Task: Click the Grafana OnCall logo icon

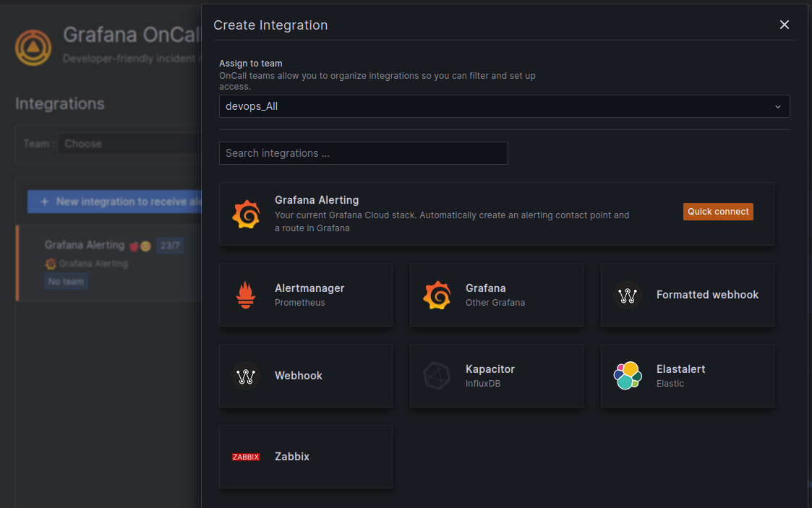Action: [x=33, y=48]
